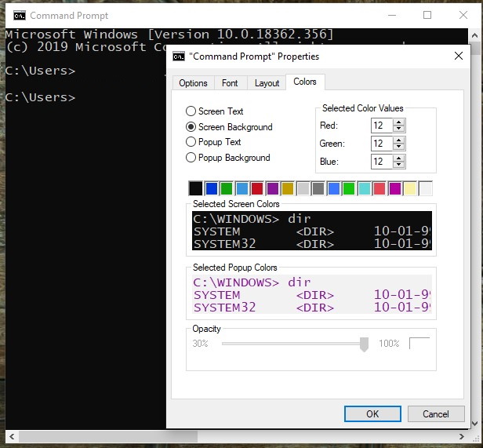Increase the Blue value with up arrow
Viewport: 483px width, 448px height.
coord(398,158)
